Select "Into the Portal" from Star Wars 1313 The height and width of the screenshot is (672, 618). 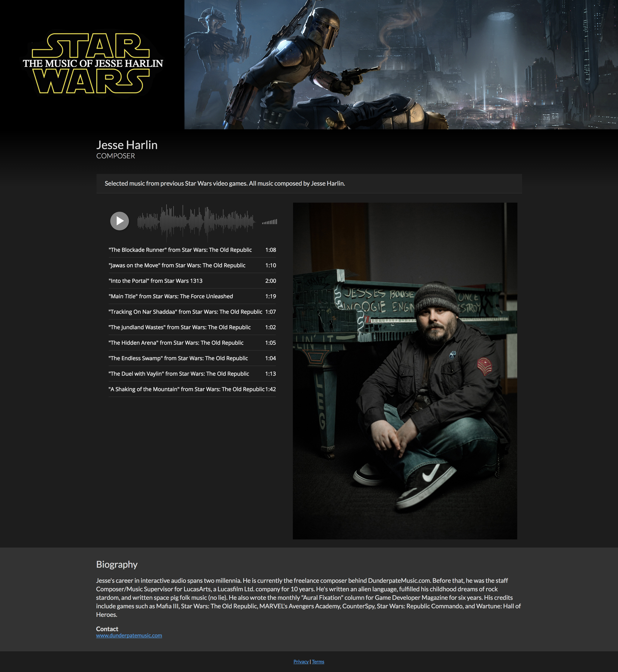coord(192,280)
